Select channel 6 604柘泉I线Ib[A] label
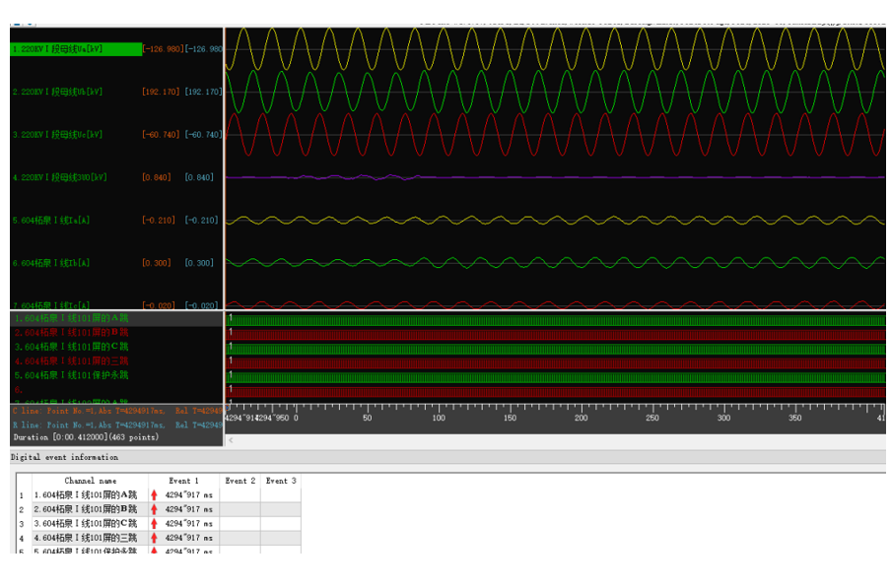 (x=51, y=263)
